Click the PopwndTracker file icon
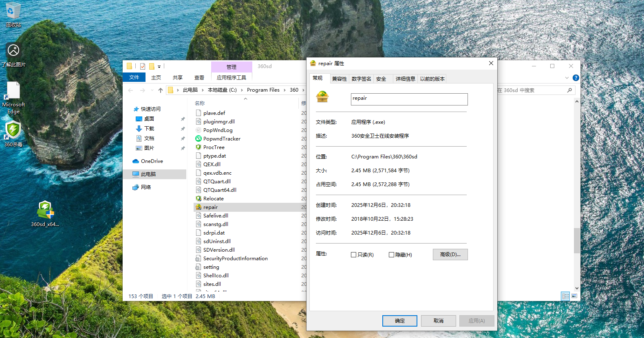Screen dimensions: 644x338 (198, 139)
